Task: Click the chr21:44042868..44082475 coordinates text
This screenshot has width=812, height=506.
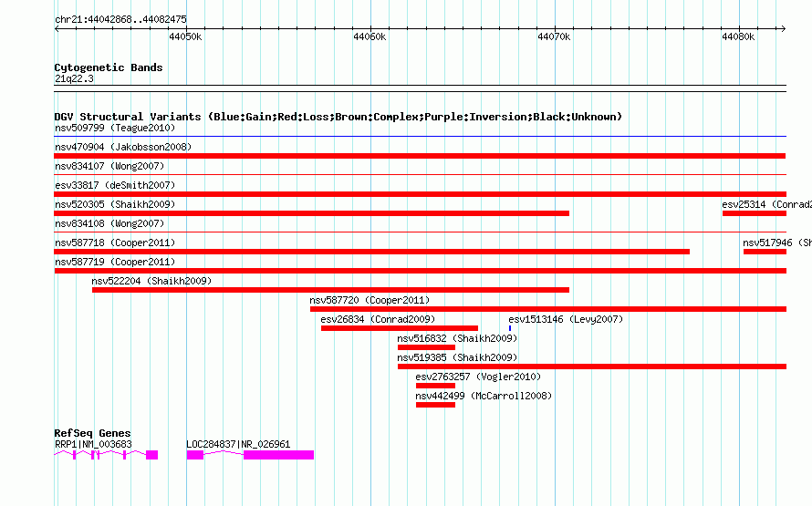Action: point(120,19)
